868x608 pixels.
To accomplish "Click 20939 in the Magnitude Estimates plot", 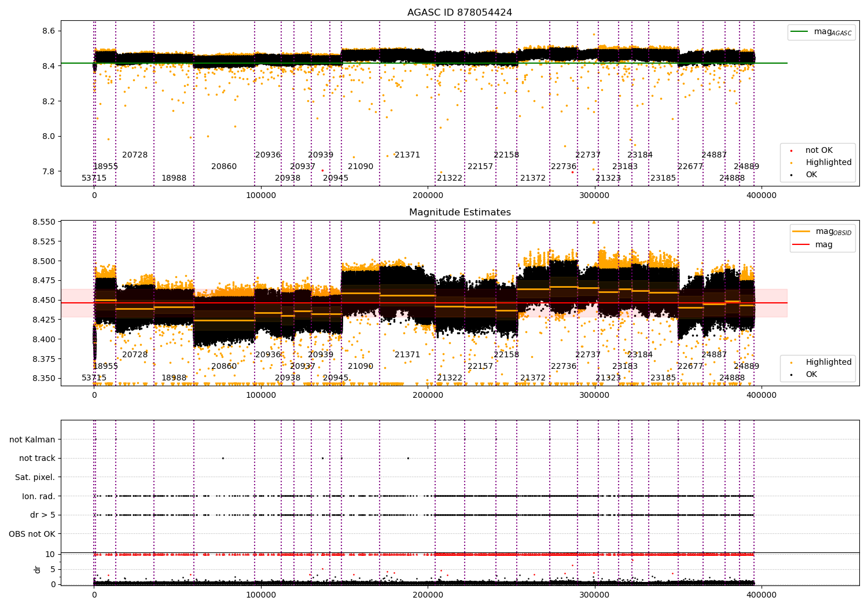I will [321, 354].
